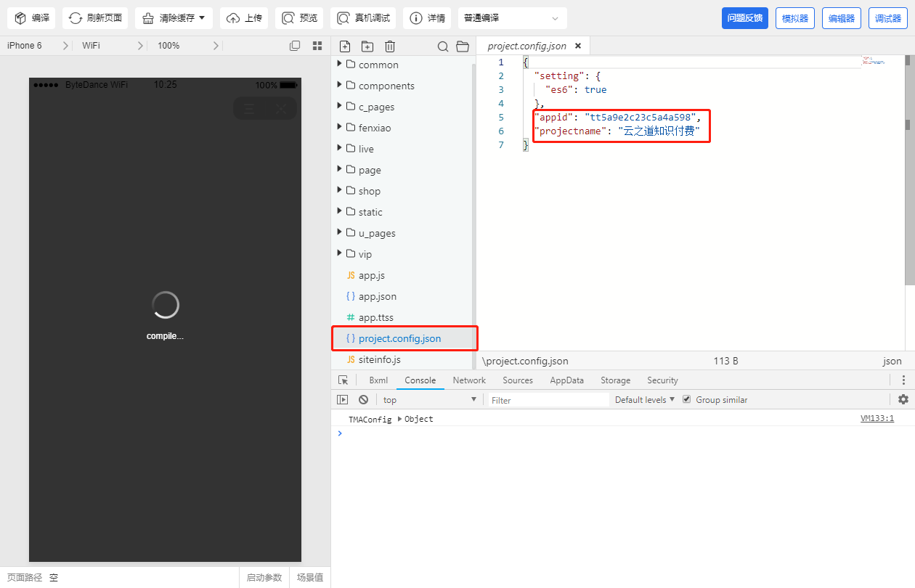Click the detach simulator window icon
This screenshot has height=588, width=915.
click(x=295, y=46)
